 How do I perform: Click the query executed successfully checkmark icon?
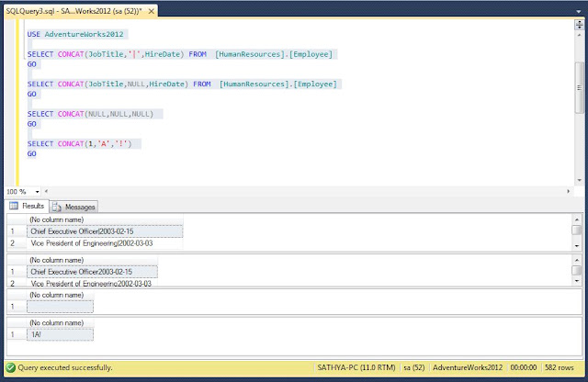tap(11, 367)
